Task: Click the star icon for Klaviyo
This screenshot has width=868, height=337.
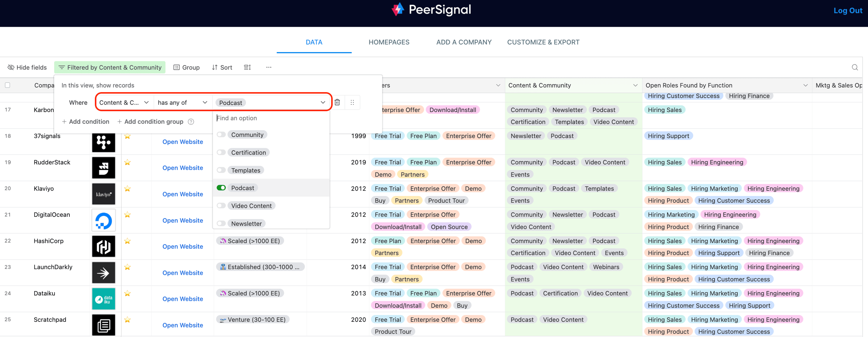Action: pyautogui.click(x=127, y=188)
